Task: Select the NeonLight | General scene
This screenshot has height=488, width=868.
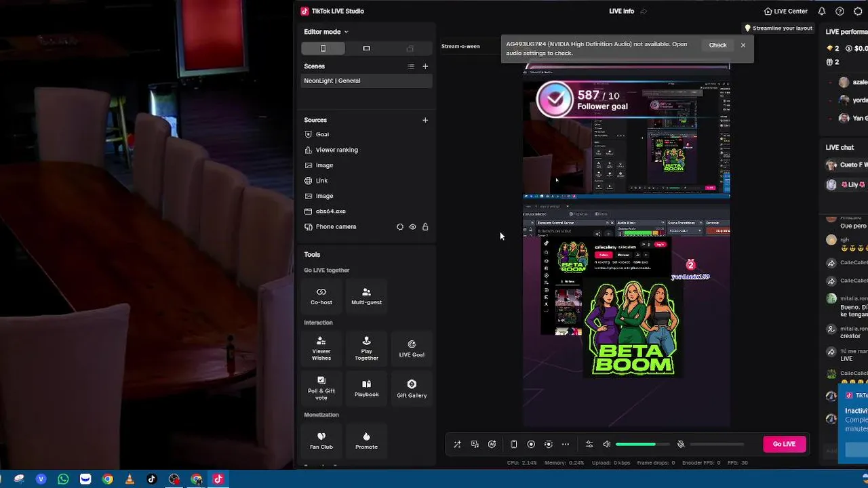Action: [x=366, y=81]
